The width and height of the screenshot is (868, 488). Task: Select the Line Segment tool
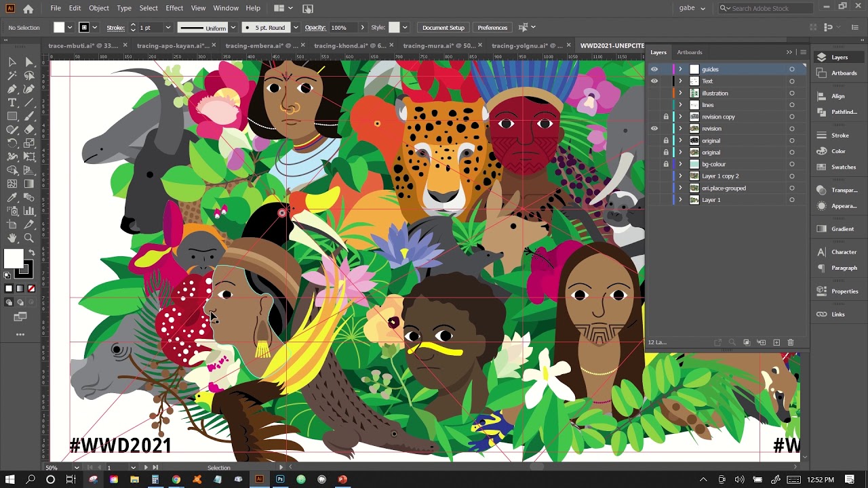(x=29, y=102)
